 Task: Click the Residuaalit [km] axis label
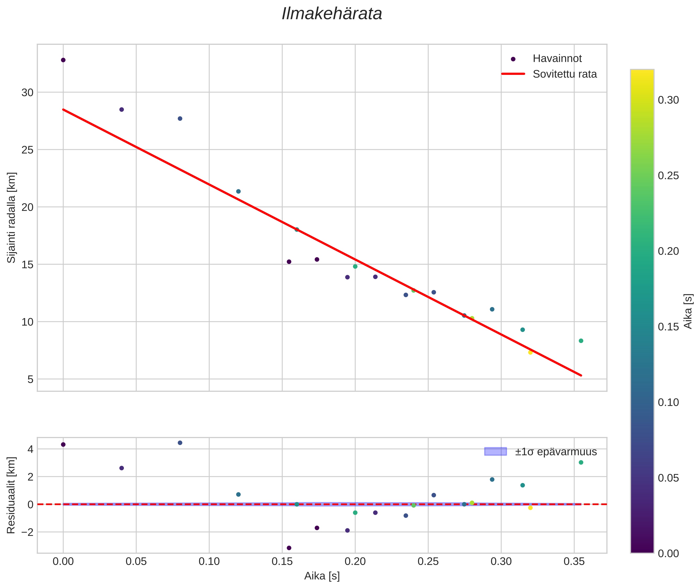(x=11, y=495)
